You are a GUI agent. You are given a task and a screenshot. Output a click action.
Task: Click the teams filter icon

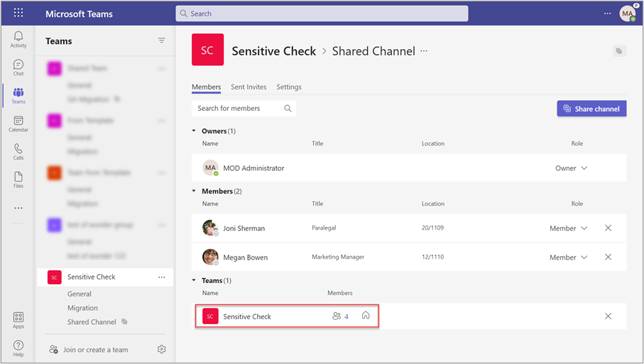tap(162, 41)
